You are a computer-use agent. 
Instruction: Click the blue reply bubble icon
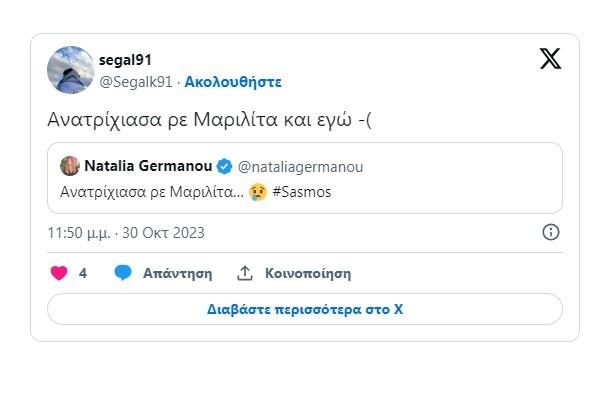[123, 273]
